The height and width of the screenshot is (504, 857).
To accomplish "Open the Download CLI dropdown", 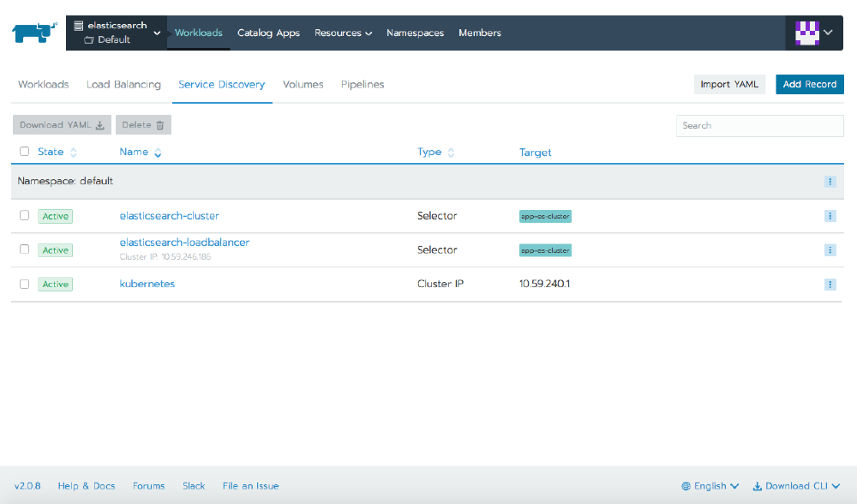I will tap(796, 485).
